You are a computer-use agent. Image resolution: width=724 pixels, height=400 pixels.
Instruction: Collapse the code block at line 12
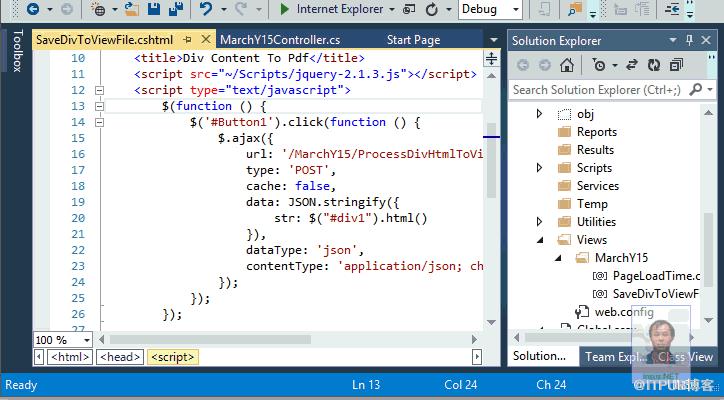[x=99, y=90]
